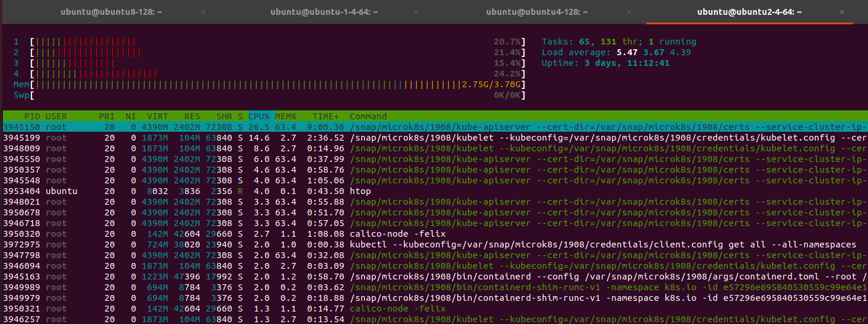868x324 pixels.
Task: Select process row with PID 3947798
Action: pos(435,255)
